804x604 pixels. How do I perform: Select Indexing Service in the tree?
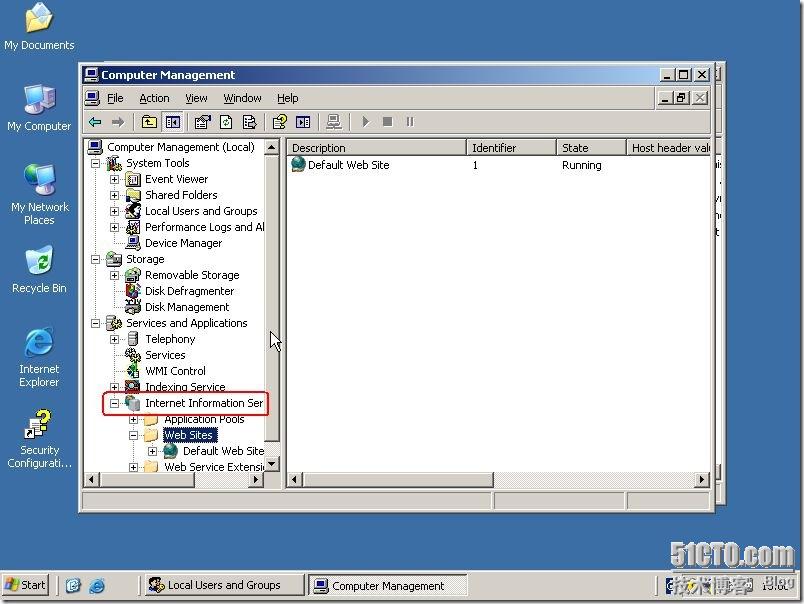pos(185,387)
